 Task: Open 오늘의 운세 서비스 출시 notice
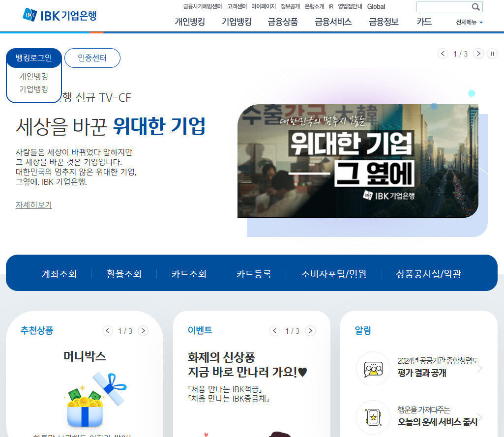pyautogui.click(x=438, y=422)
